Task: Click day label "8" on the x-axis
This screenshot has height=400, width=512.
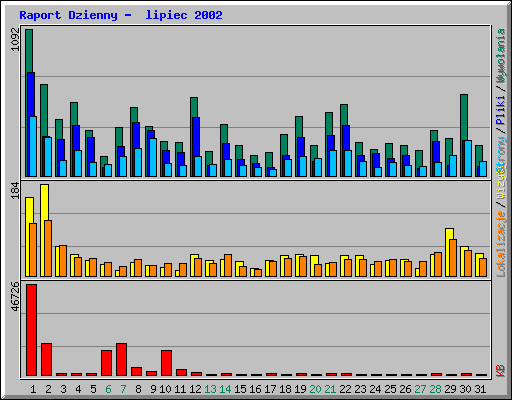Action: [138, 389]
